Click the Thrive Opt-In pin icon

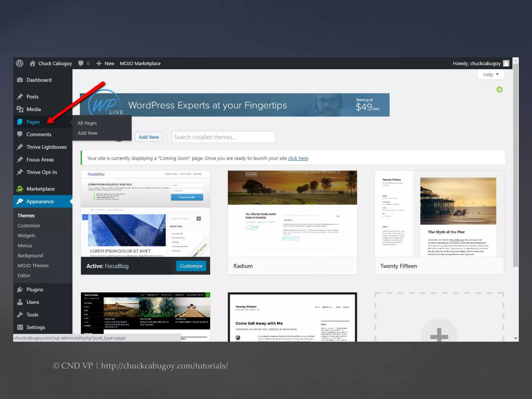point(20,172)
